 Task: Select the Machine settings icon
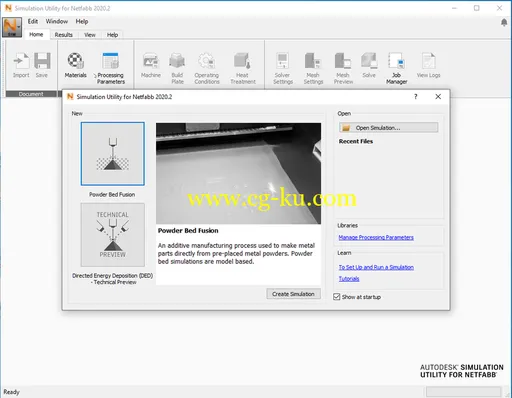[151, 65]
